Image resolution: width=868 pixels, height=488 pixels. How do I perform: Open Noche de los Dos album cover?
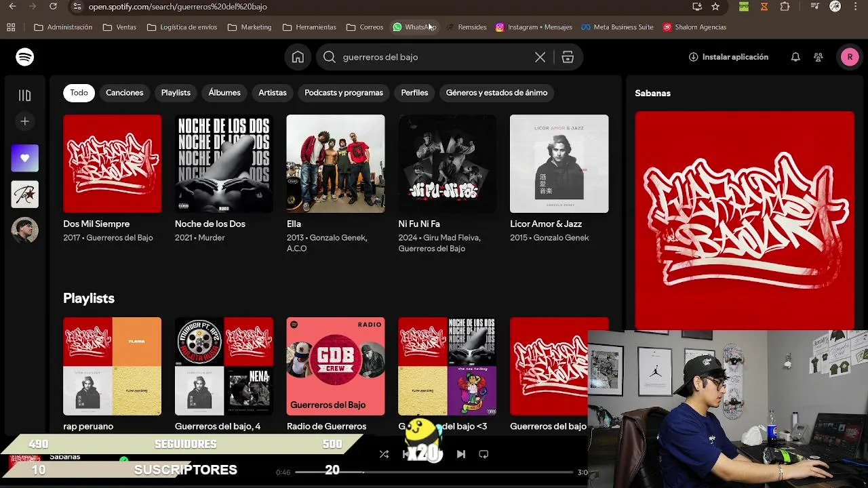coord(224,163)
